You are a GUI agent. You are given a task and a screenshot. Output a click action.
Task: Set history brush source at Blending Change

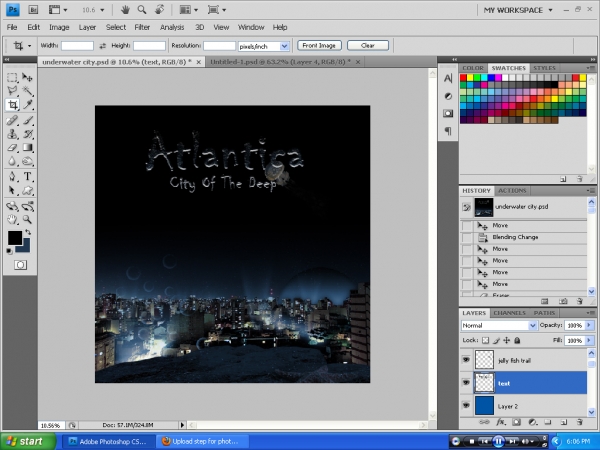pos(466,237)
